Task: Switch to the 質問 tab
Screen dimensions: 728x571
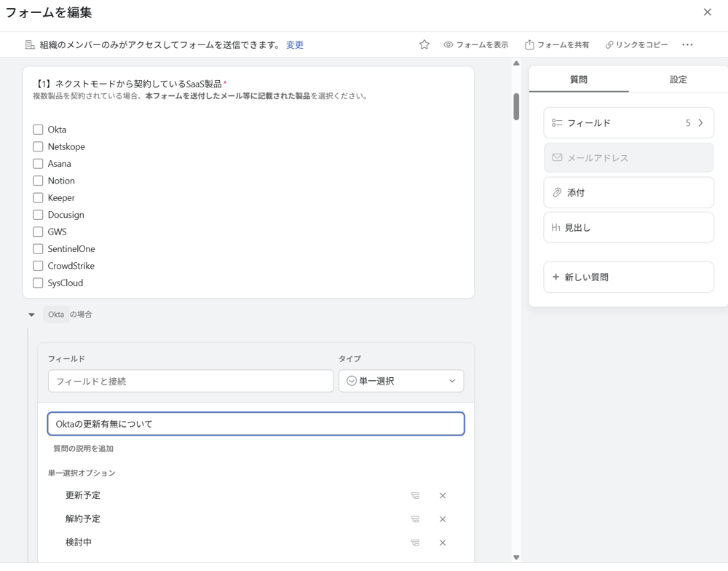Action: (578, 79)
